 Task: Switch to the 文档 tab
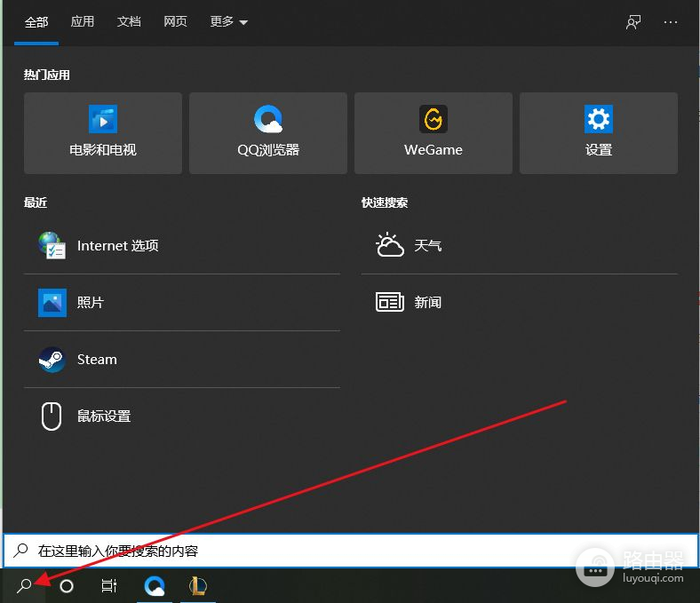129,22
